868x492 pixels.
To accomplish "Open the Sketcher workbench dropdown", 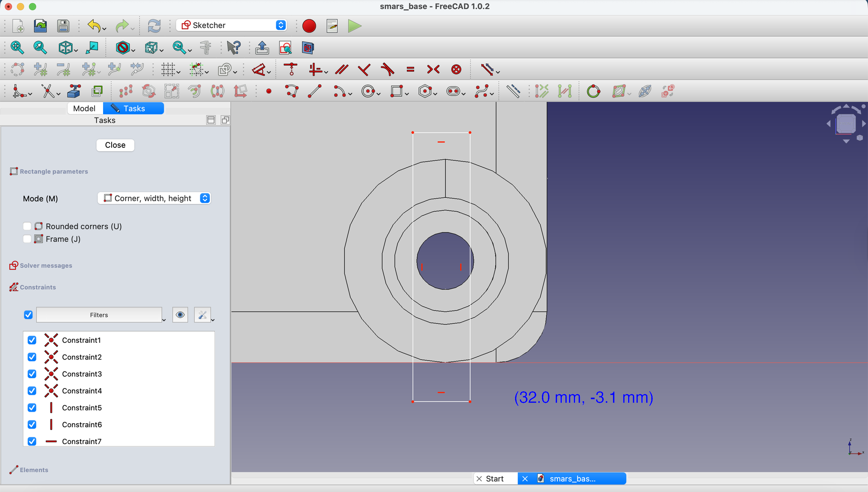I will (231, 25).
